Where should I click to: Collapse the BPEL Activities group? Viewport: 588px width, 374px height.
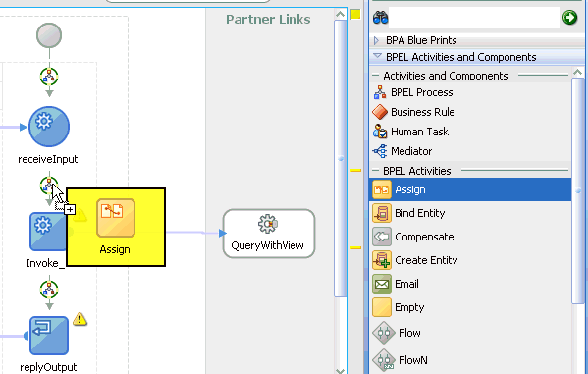[376, 171]
